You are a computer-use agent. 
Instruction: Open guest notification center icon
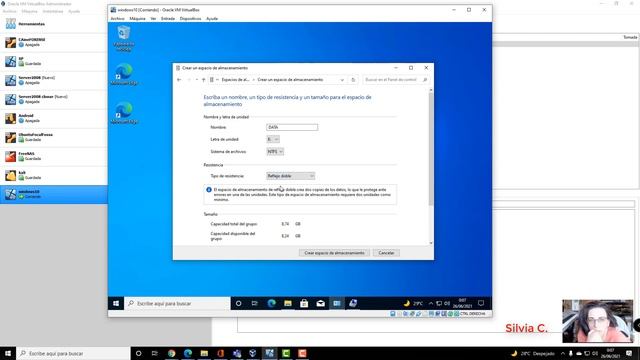pyautogui.click(x=481, y=303)
